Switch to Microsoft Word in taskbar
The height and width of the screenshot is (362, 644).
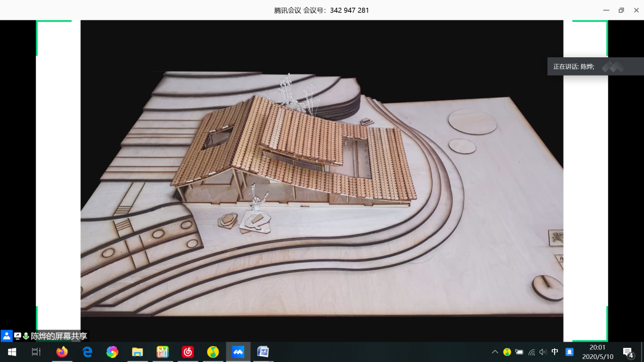click(x=263, y=352)
